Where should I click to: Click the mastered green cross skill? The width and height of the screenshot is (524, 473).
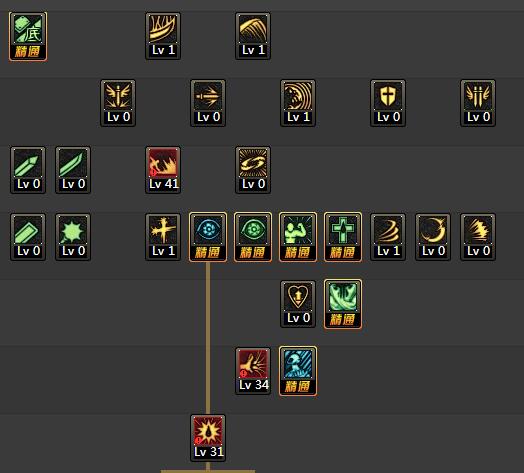(x=343, y=237)
